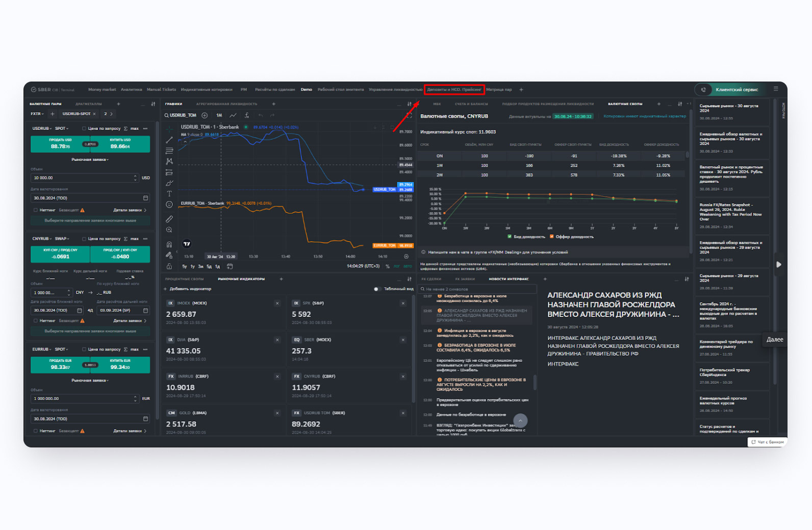Open the FX Сделки tab
The image size is (812, 530).
tap(431, 279)
